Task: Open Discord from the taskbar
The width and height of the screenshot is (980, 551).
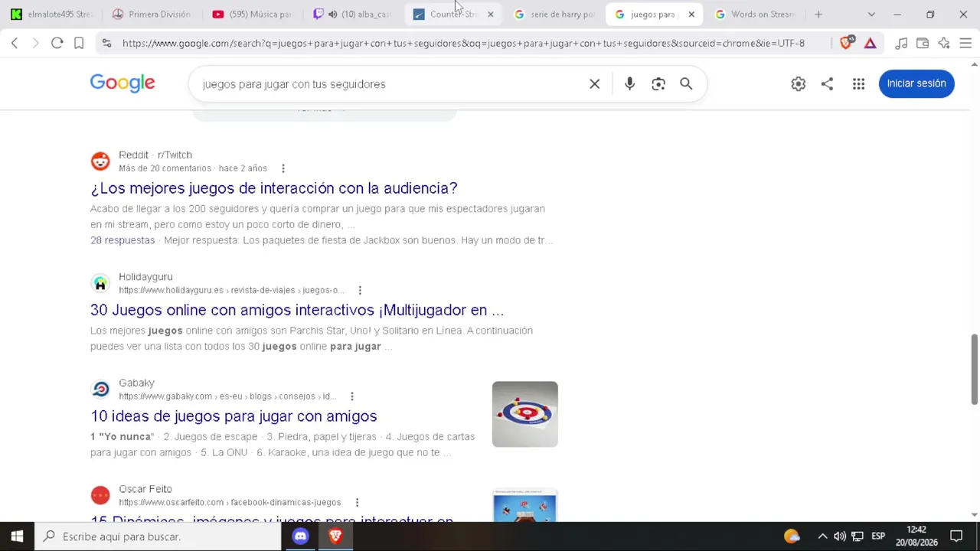Action: pos(300,536)
